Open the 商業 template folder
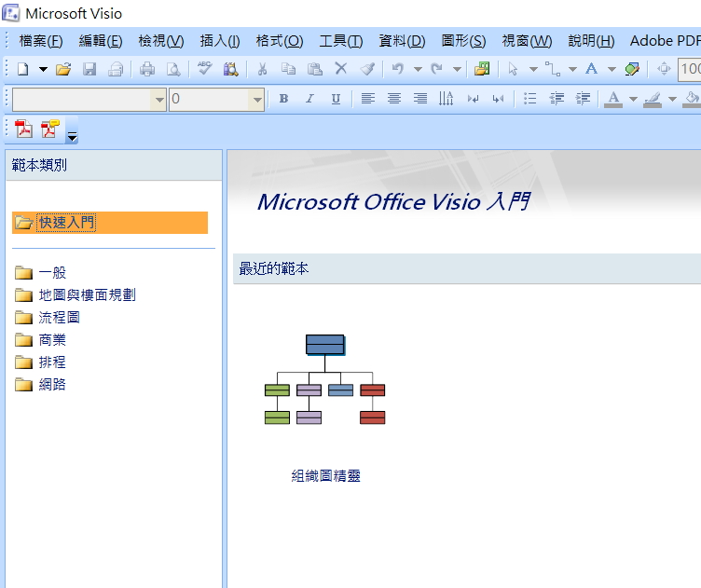Image resolution: width=701 pixels, height=588 pixels. (41, 339)
